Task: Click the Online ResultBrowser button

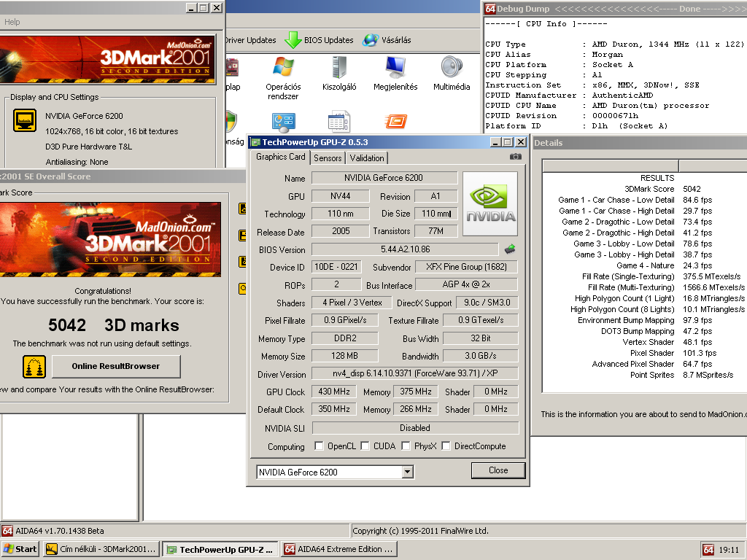Action: (x=116, y=366)
